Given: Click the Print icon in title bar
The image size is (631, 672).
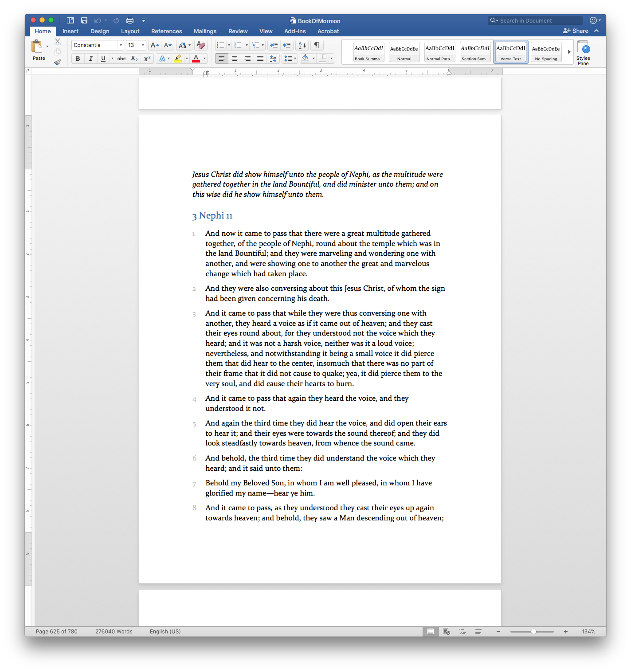Looking at the screenshot, I should (130, 20).
